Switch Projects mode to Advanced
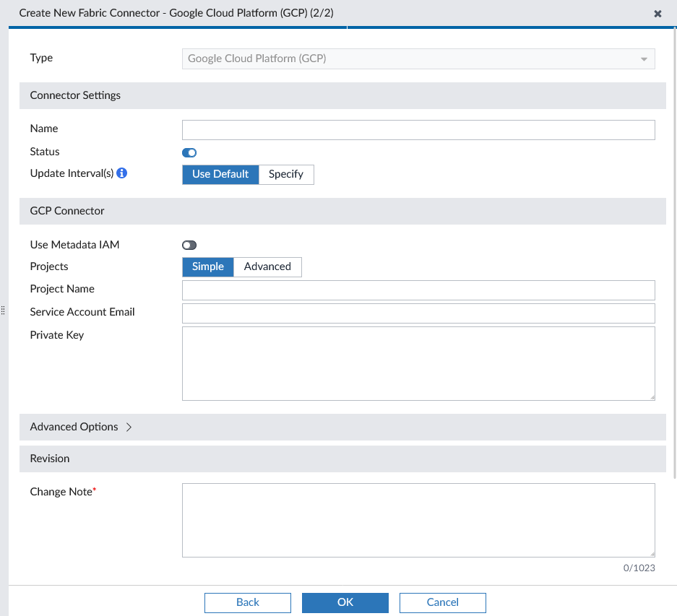Viewport: 677px width, 616px height. (267, 266)
